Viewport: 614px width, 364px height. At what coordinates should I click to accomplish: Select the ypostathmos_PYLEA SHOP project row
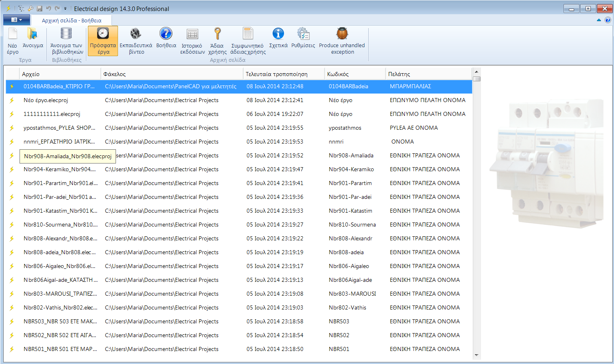pyautogui.click(x=59, y=128)
